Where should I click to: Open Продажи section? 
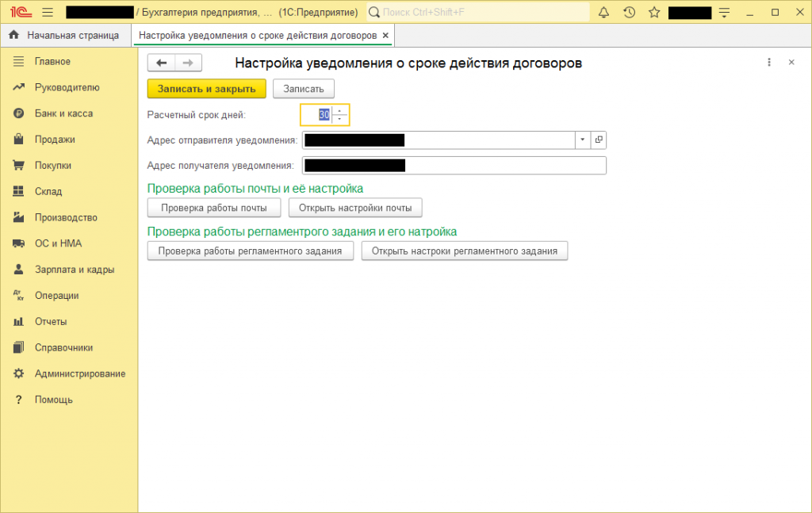pyautogui.click(x=55, y=140)
